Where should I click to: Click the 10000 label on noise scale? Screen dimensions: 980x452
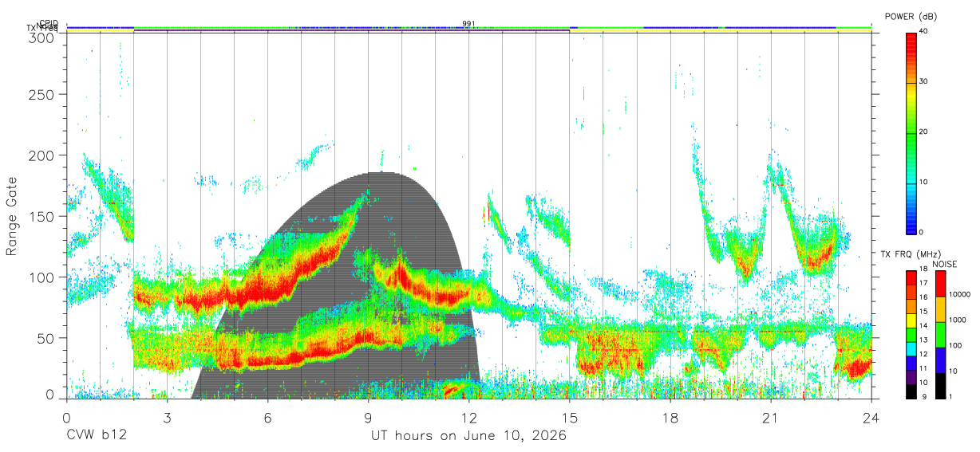pyautogui.click(x=959, y=295)
